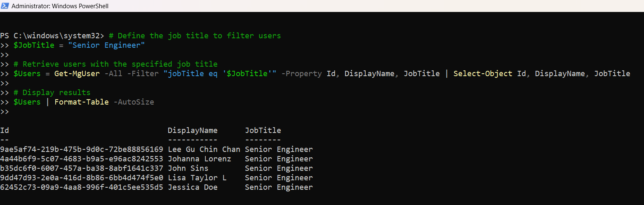This screenshot has width=644, height=205.
Task: Click the Id starting with 9dd47d93
Action: click(x=82, y=178)
